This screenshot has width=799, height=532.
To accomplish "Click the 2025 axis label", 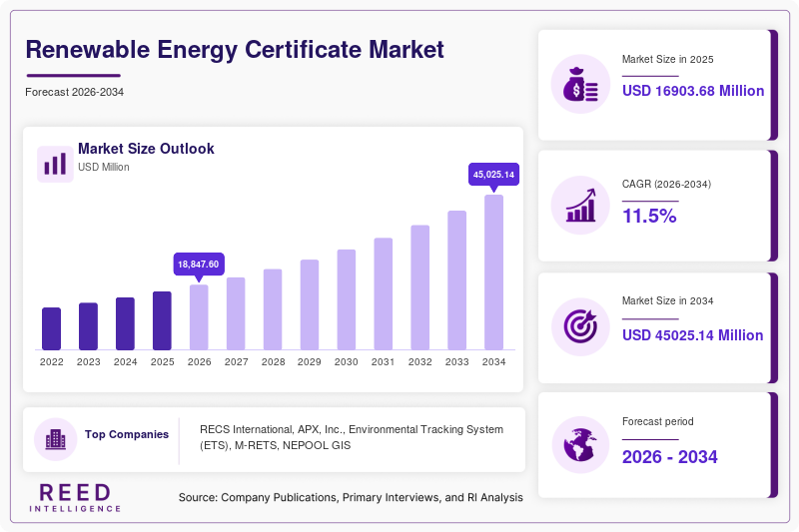I will click(162, 362).
